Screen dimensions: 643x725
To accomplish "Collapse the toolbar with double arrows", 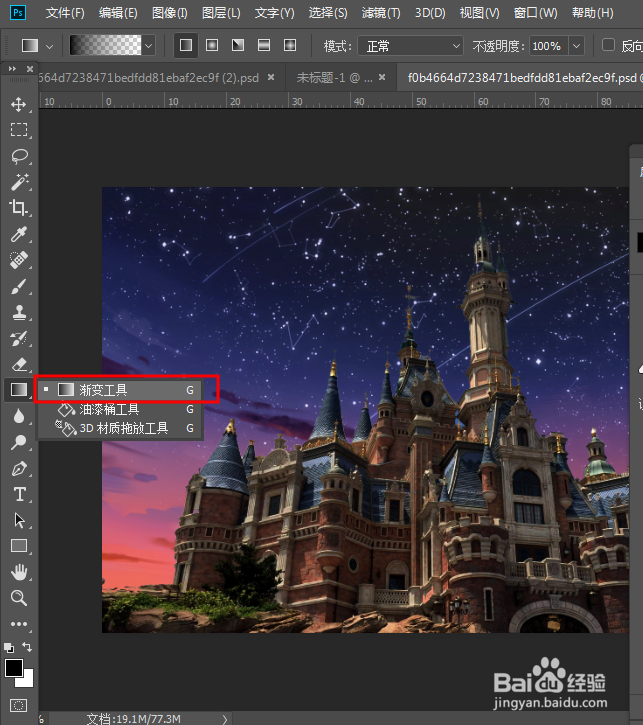I will click(x=12, y=69).
